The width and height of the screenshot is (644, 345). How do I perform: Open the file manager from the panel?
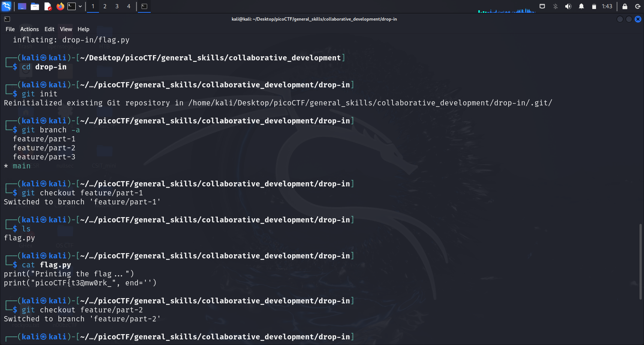(35, 6)
